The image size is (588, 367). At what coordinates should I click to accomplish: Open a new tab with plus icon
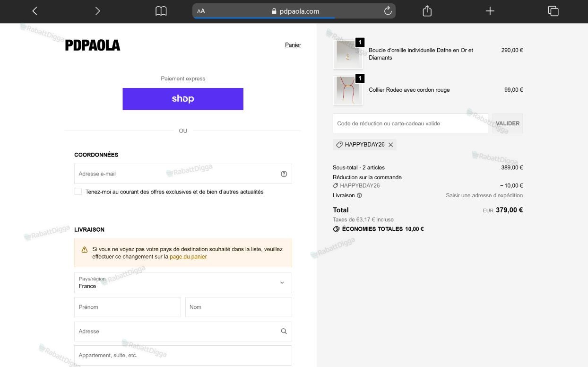(x=490, y=11)
